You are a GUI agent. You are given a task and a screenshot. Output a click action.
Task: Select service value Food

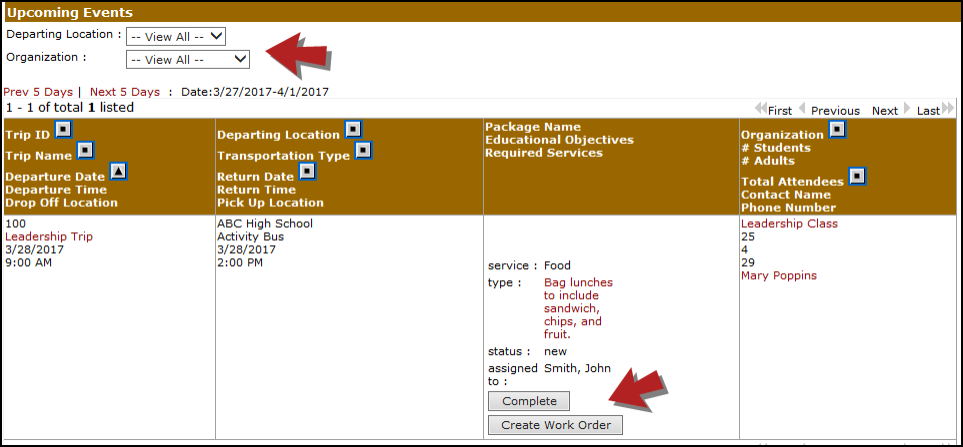coord(557,266)
